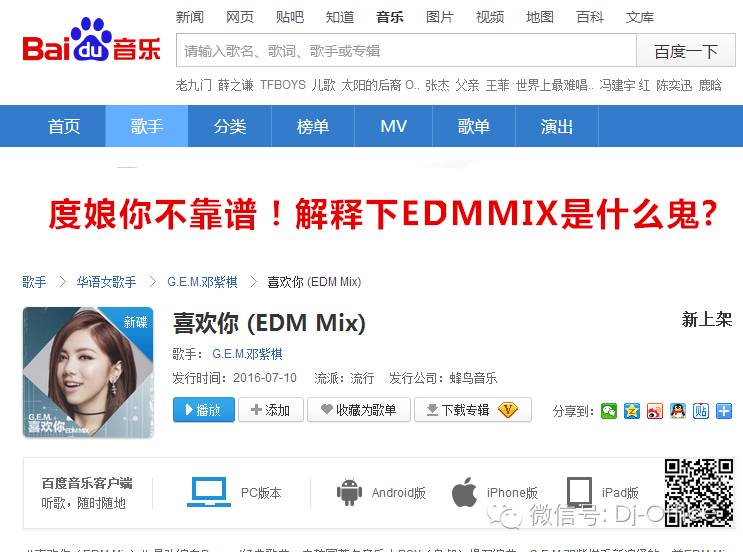Screen dimensions: 743x552
Task: Open the 歌单 navigation tab
Action: pyautogui.click(x=474, y=127)
